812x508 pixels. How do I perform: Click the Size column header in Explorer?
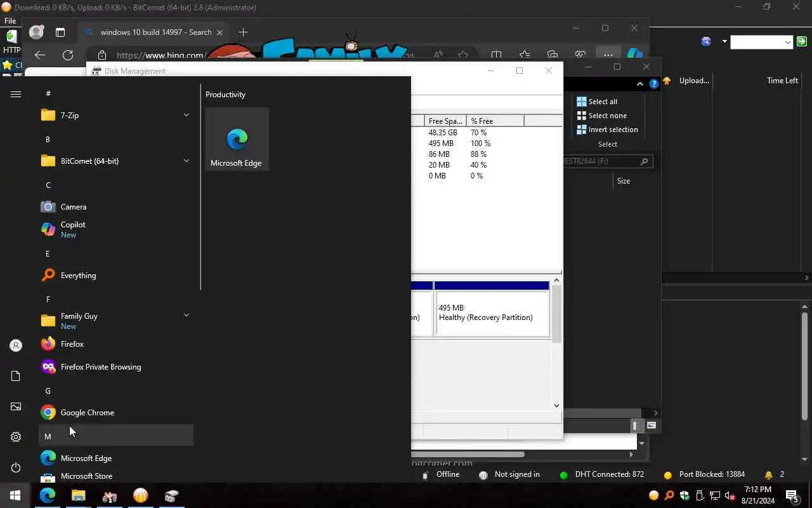pos(624,181)
